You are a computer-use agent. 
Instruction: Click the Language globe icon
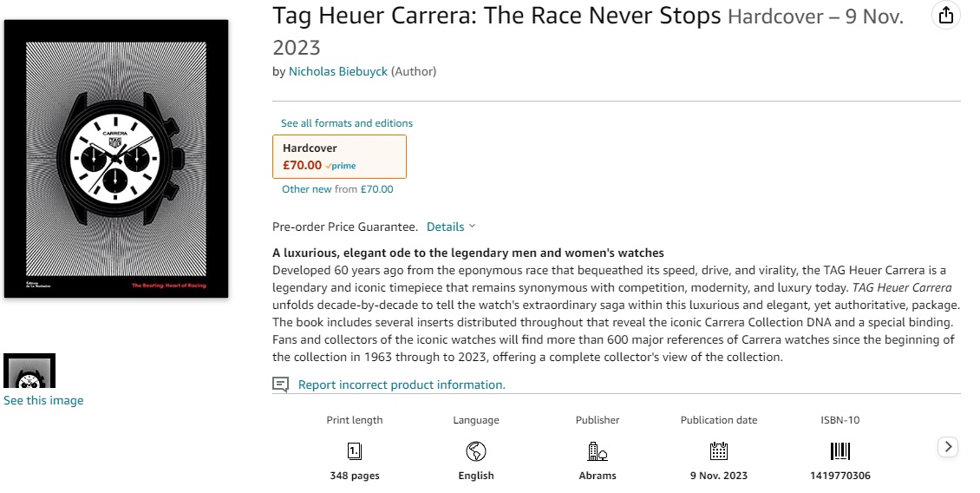[x=476, y=450]
